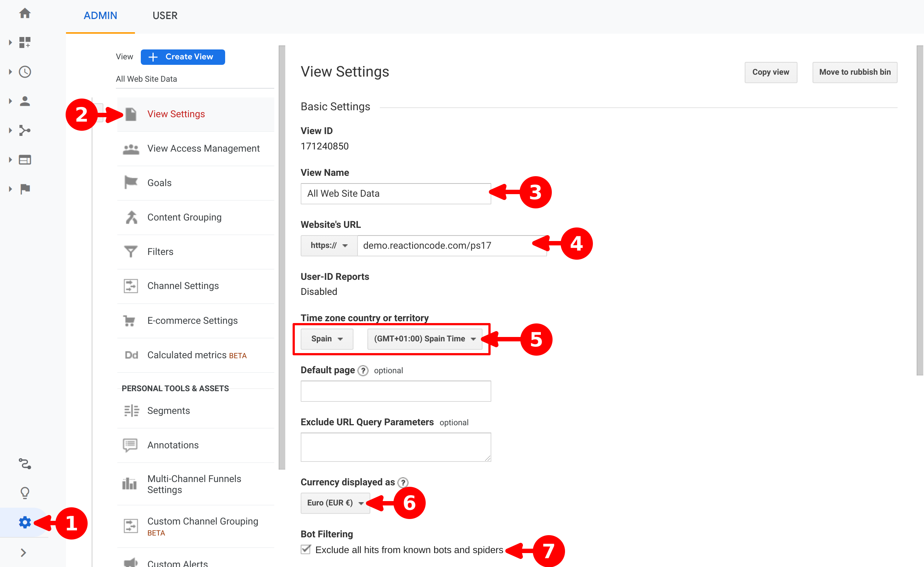Open the https:// protocol dropdown
The image size is (924, 567).
pos(329,246)
